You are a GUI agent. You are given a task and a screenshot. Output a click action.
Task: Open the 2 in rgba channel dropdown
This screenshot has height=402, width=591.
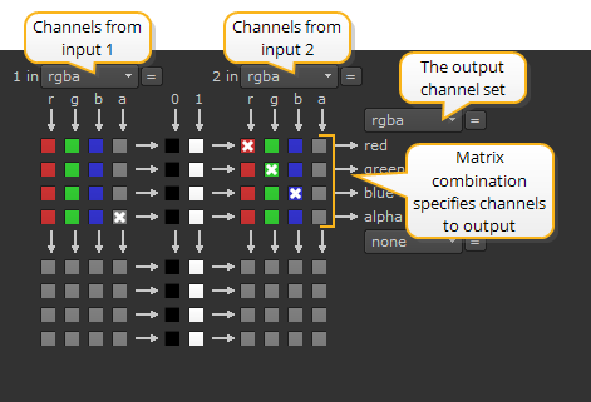click(x=289, y=77)
